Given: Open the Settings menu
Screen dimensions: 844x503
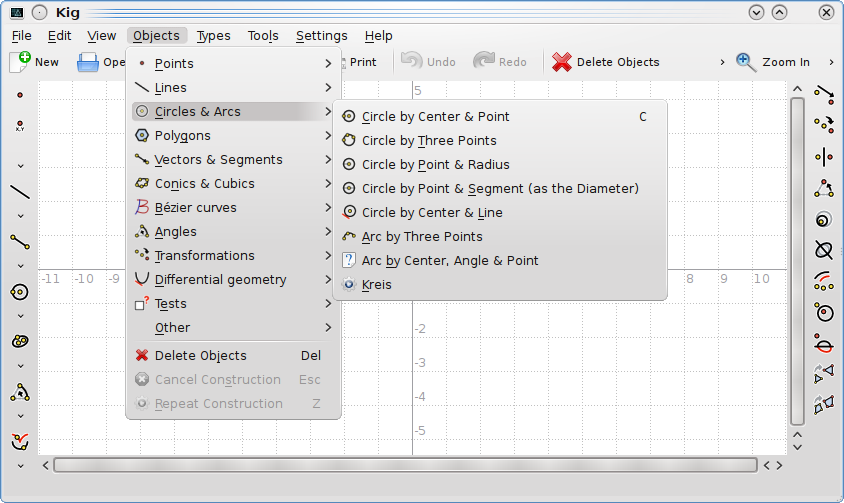Looking at the screenshot, I should (321, 36).
